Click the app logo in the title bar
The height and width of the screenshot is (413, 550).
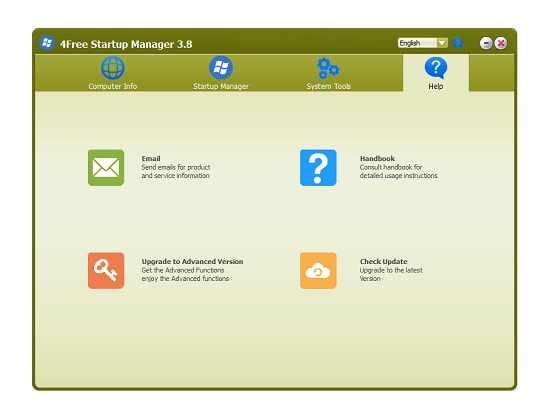tap(47, 43)
